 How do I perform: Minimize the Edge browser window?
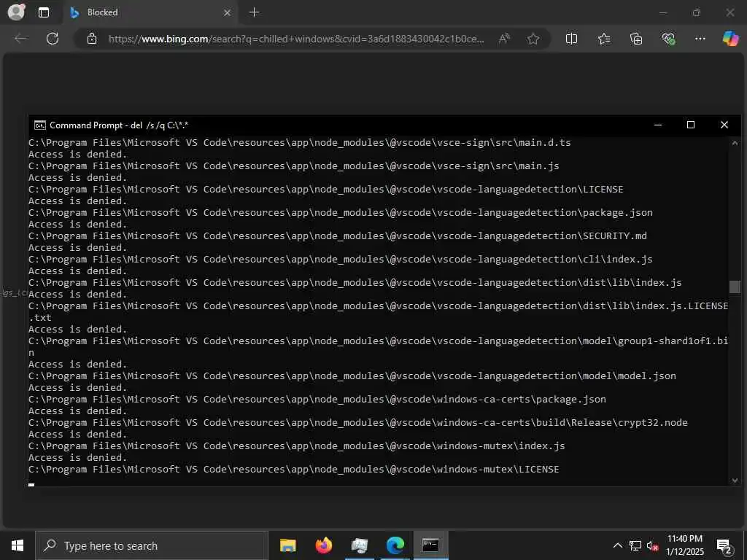(662, 12)
